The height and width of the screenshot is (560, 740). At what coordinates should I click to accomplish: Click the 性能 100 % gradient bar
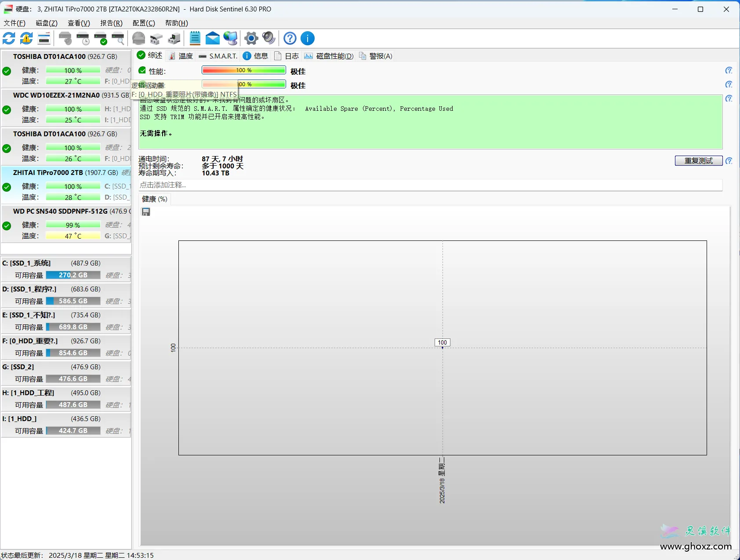[x=244, y=70]
